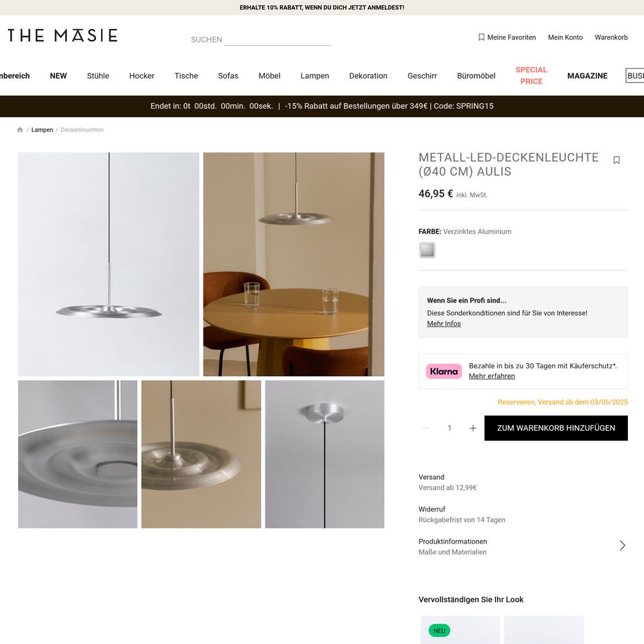The width and height of the screenshot is (644, 644).
Task: Open Mehr erfahren link for Klarna
Action: click(491, 376)
